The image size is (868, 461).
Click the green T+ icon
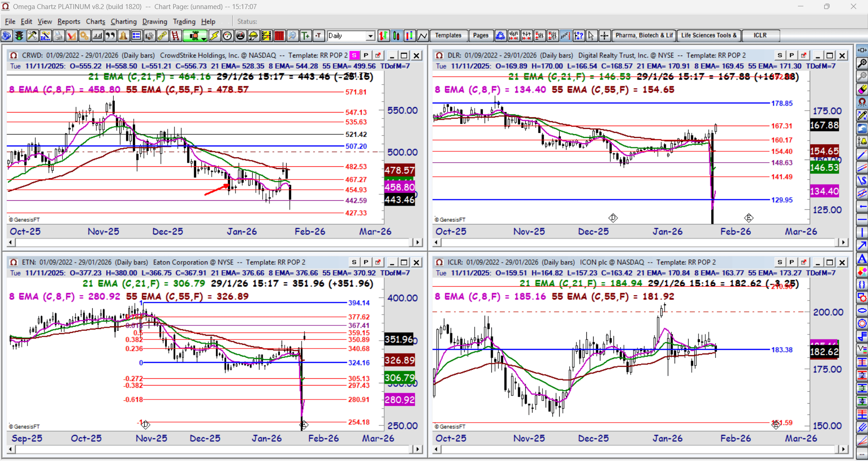(306, 36)
